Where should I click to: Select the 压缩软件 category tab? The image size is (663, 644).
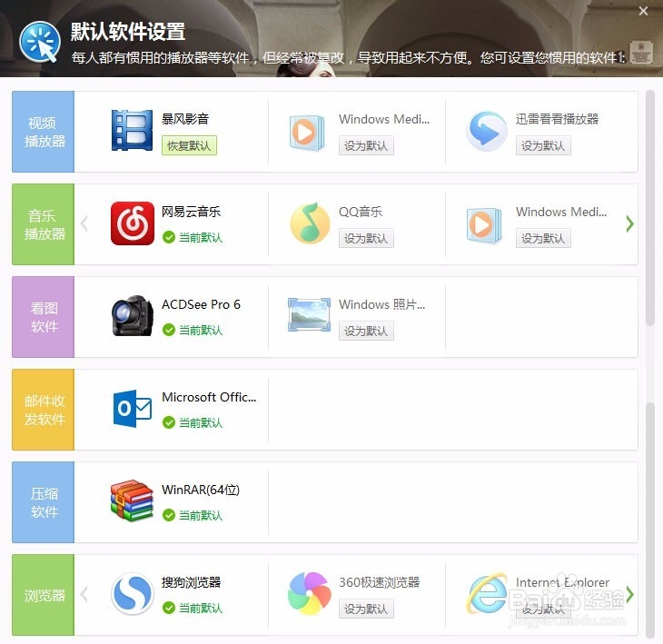43,502
